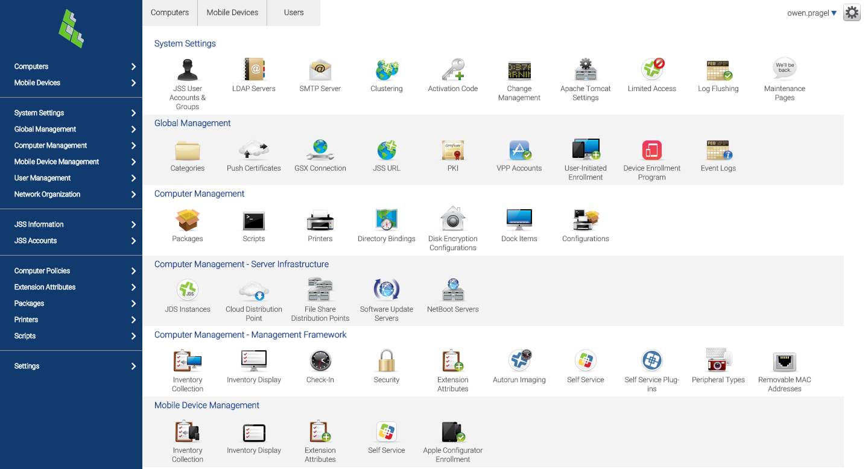
Task: Expand Global Management in the sidebar
Action: [71, 130]
